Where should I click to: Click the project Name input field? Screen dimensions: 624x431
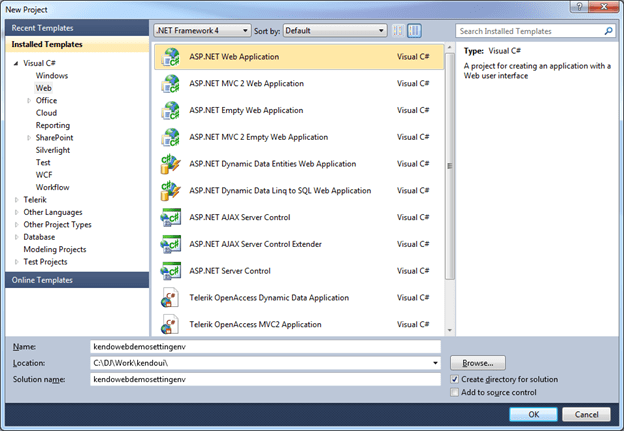(264, 346)
